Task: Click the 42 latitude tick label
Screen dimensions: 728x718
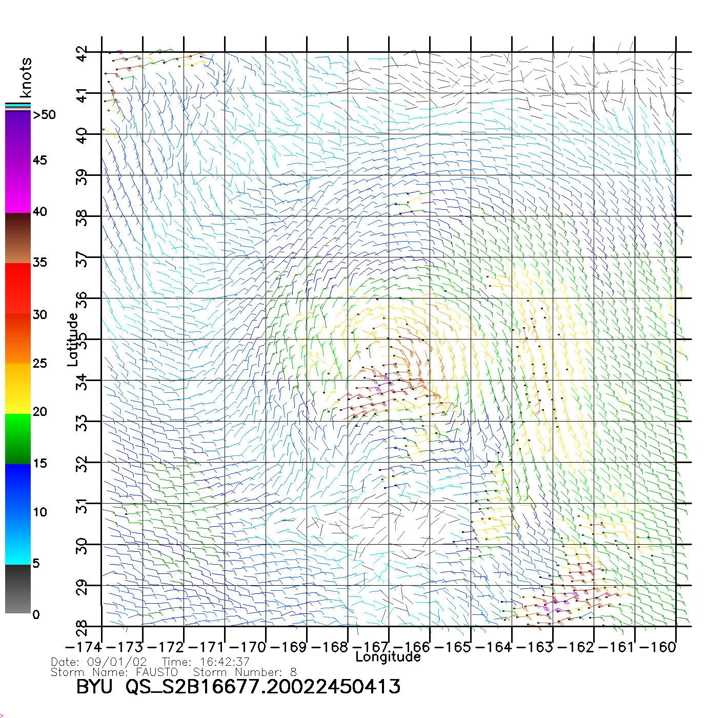Action: (x=82, y=53)
